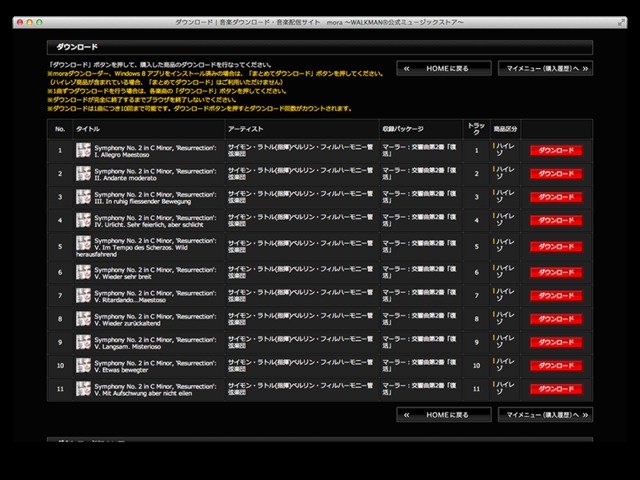Open album art thumbnail for track 7
Image resolution: width=640 pixels, height=480 pixels.
click(83, 295)
